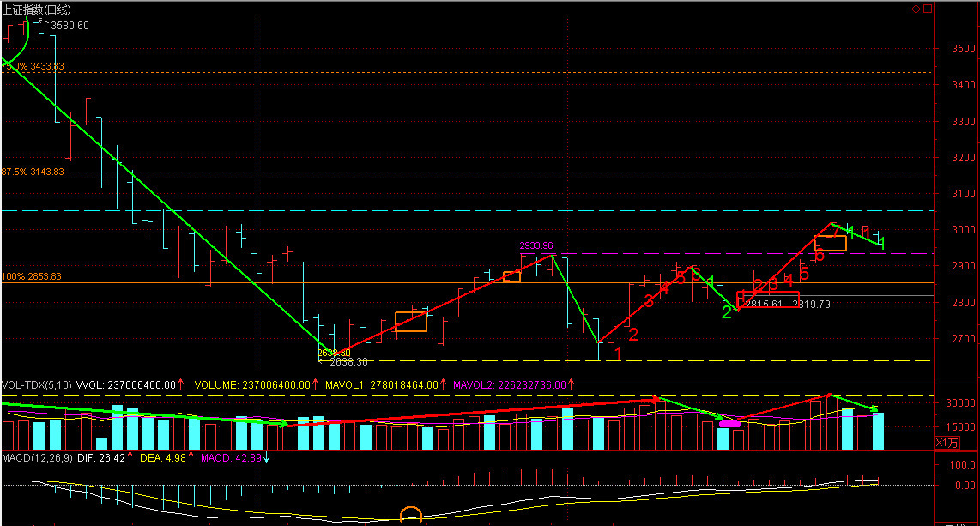Click the magenta MACD: 42.89 value
The height and width of the screenshot is (526, 980).
231,458
